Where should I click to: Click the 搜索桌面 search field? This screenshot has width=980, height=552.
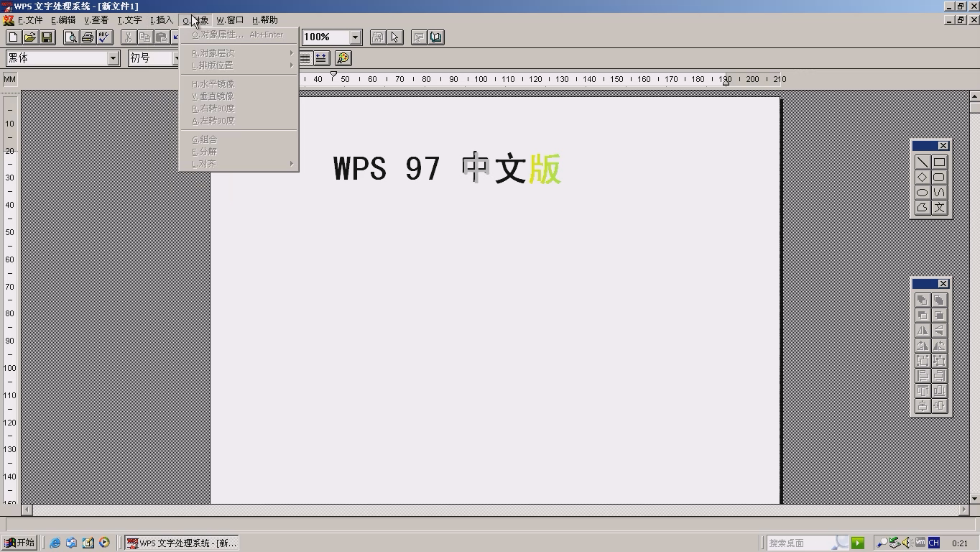808,543
